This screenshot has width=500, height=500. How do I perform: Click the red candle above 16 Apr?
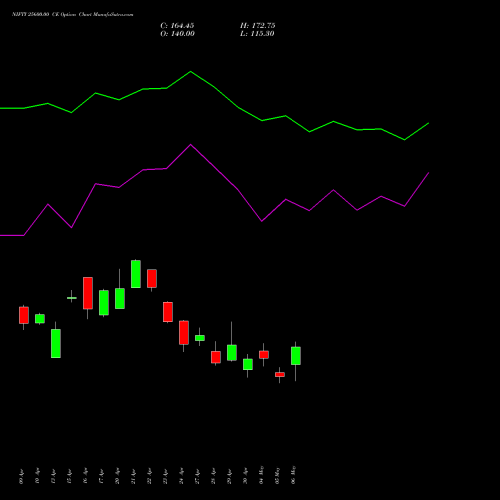tap(88, 293)
